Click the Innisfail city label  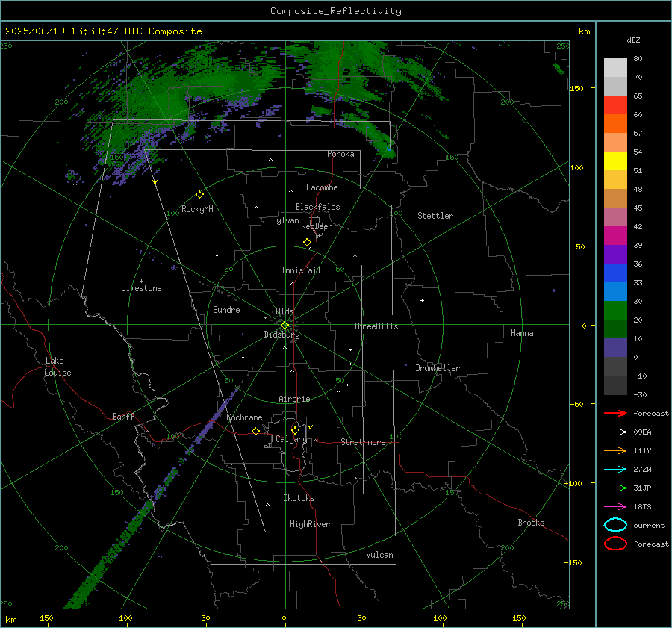coord(301,270)
